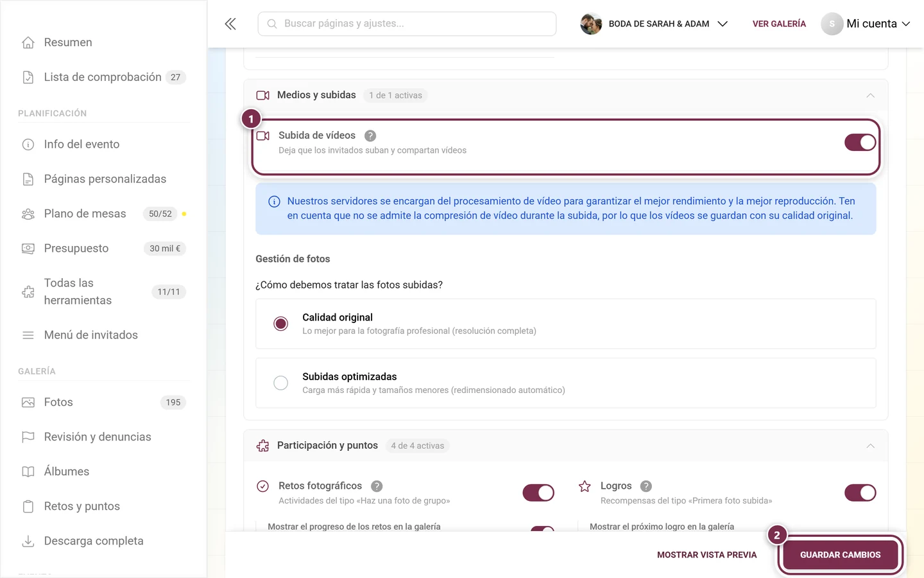Click the 4 de 4 activas badge
This screenshot has height=578, width=924.
coord(418,446)
